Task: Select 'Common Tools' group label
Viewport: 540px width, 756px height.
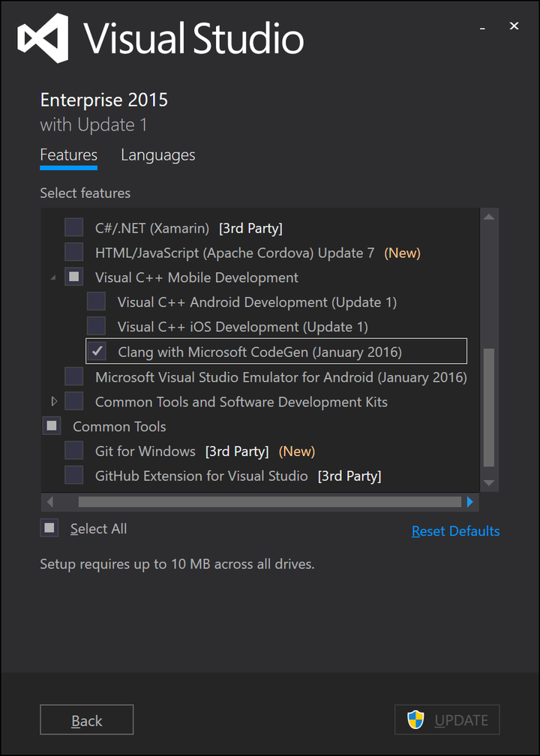Action: tap(119, 427)
